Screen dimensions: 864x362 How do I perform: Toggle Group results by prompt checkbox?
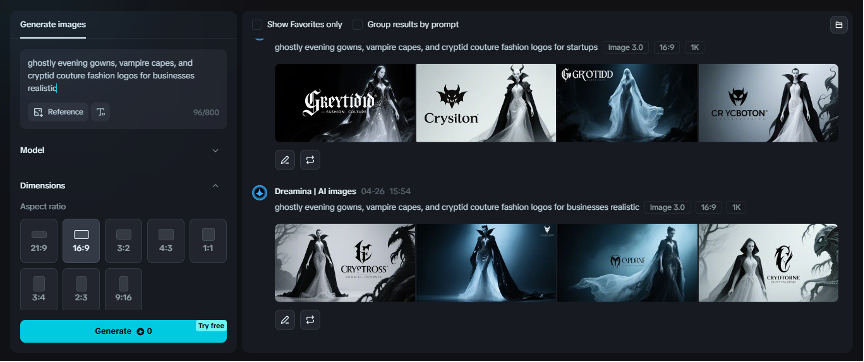[x=358, y=24]
